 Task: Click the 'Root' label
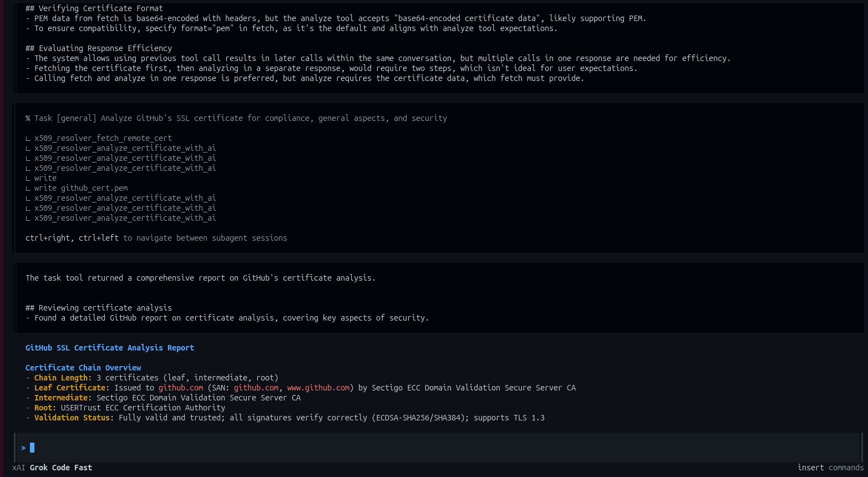tap(43, 408)
